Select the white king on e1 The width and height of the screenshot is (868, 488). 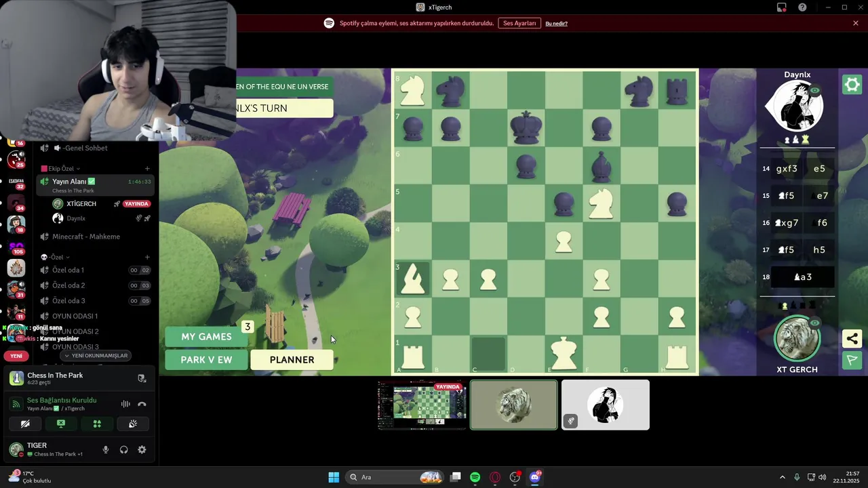click(564, 354)
